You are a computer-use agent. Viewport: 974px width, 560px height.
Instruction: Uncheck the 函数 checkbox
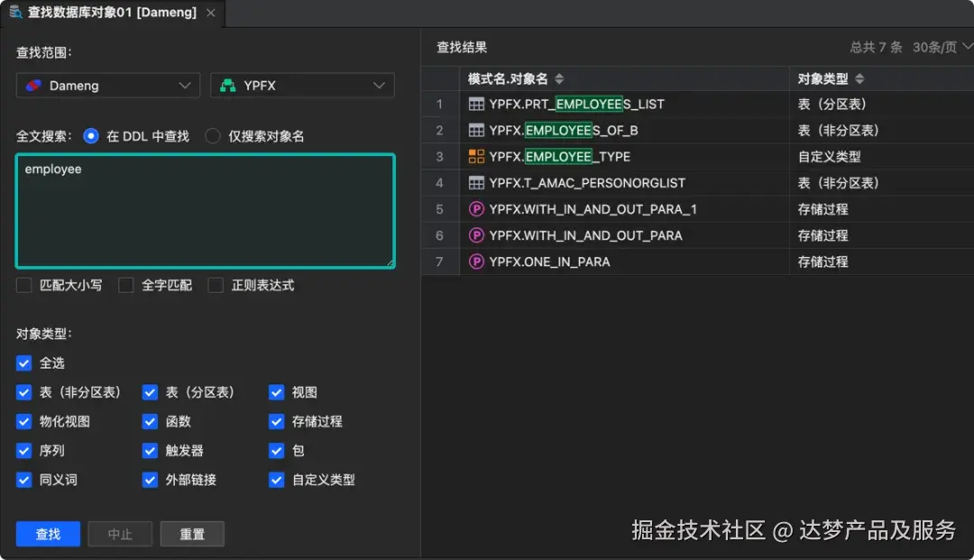coord(150,421)
